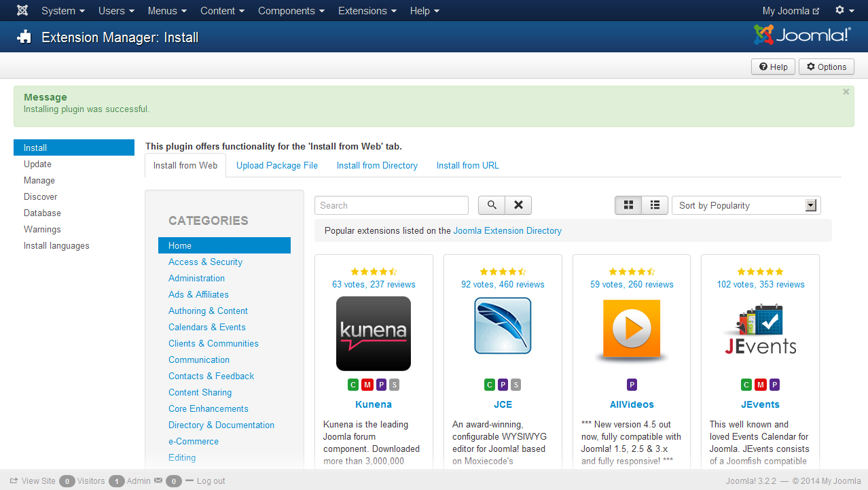Click JEvents' green C badge
Viewport: 868px width, 490px height.
746,385
